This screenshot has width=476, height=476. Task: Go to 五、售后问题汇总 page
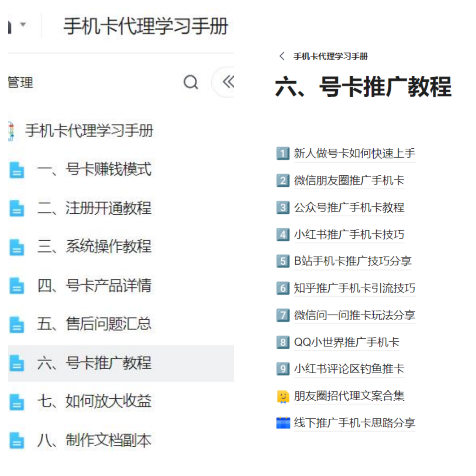tap(94, 324)
